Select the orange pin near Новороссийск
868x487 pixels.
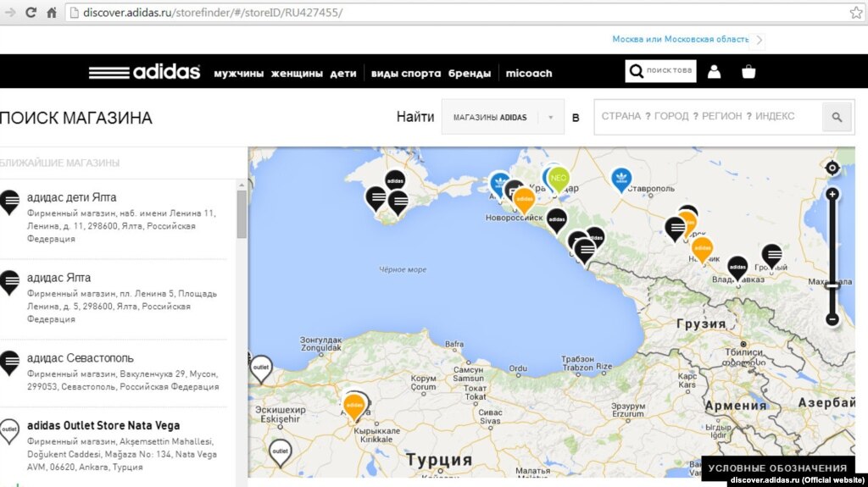(524, 201)
